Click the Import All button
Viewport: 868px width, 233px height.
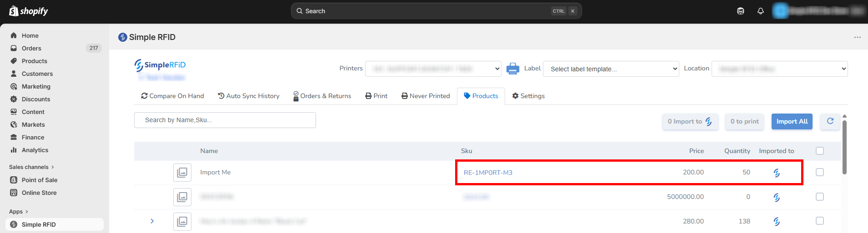[792, 121]
